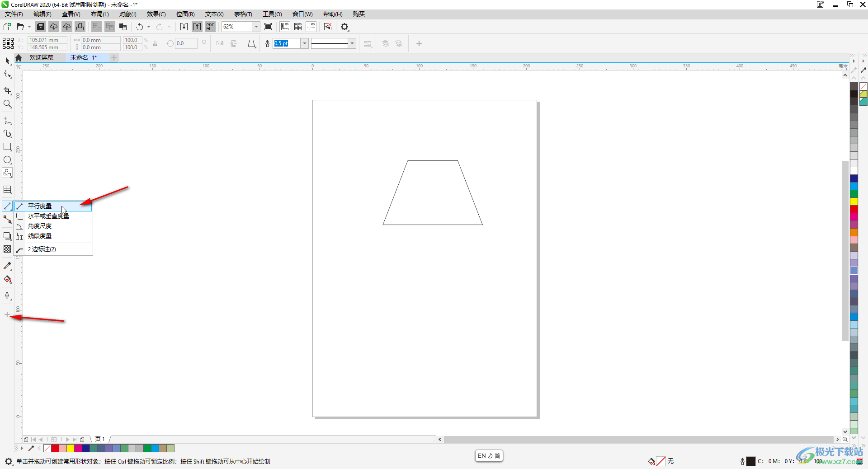The height and width of the screenshot is (469, 868).
Task: Expand the Undo history dropdown arrow
Action: pos(149,27)
